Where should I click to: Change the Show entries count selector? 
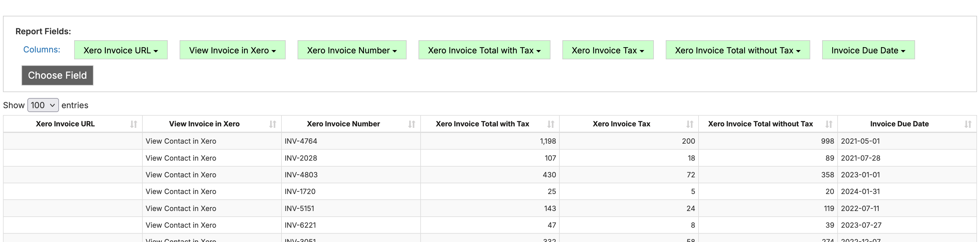43,106
